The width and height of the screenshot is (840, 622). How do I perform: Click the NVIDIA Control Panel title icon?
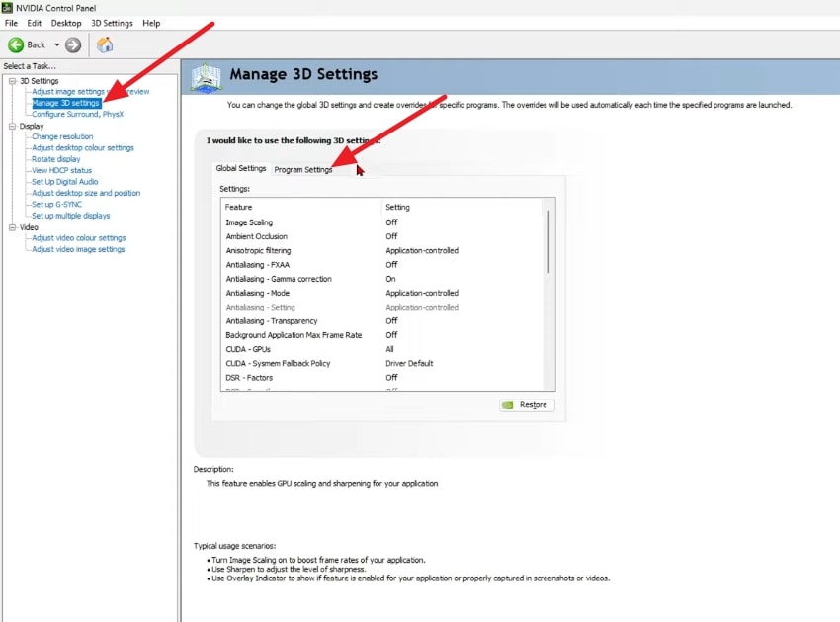(7, 8)
